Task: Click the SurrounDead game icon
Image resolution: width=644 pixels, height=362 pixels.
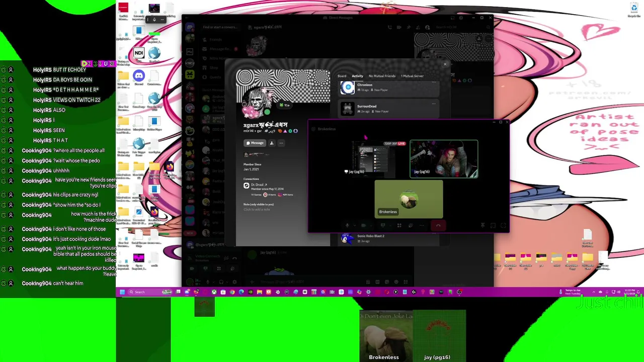Action: 347,109
